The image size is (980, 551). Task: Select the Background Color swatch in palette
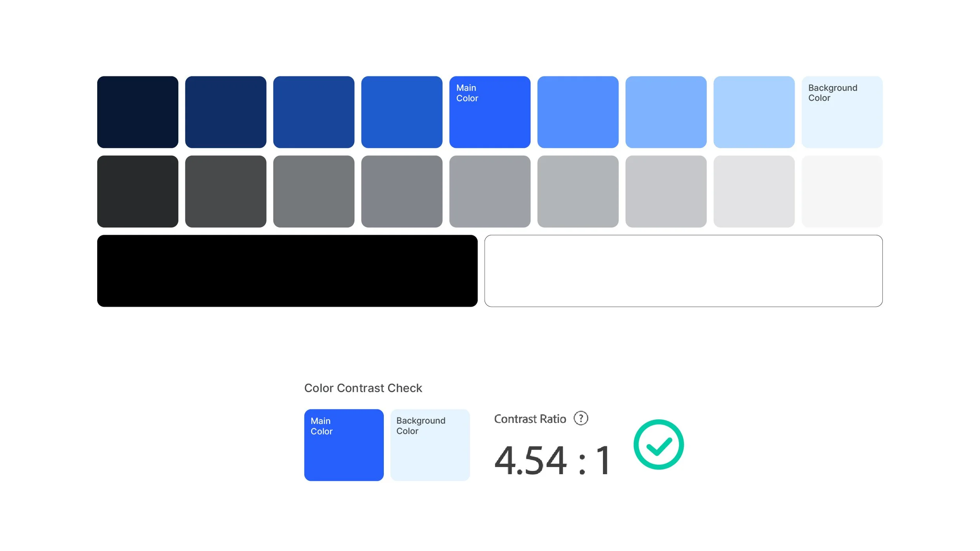tap(842, 112)
